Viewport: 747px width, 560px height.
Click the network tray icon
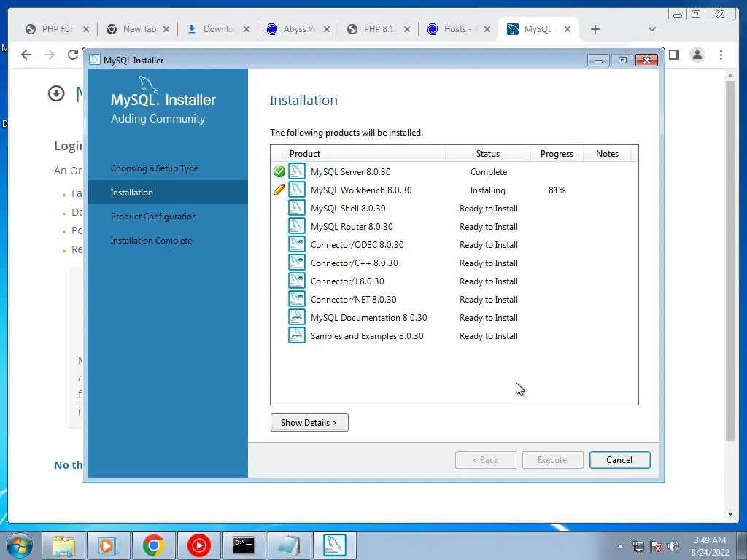(x=638, y=546)
